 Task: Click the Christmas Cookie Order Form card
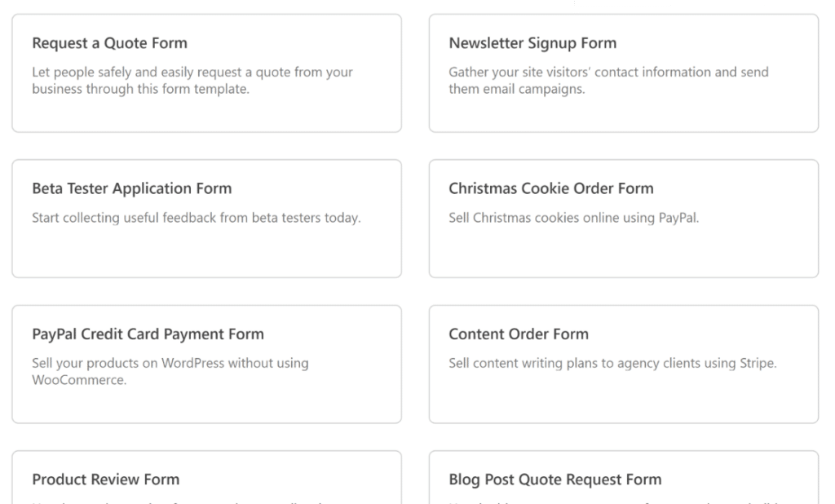623,219
